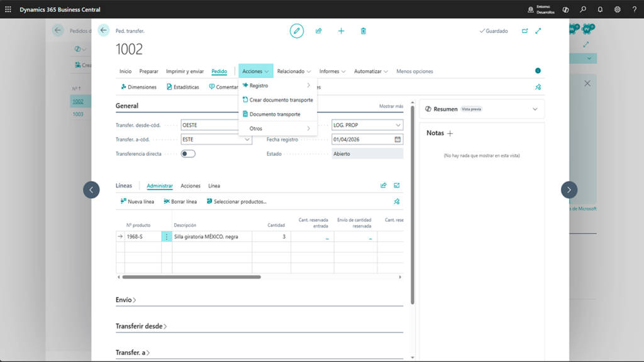644x362 pixels.
Task: Open lines Línea tab
Action: click(x=214, y=185)
